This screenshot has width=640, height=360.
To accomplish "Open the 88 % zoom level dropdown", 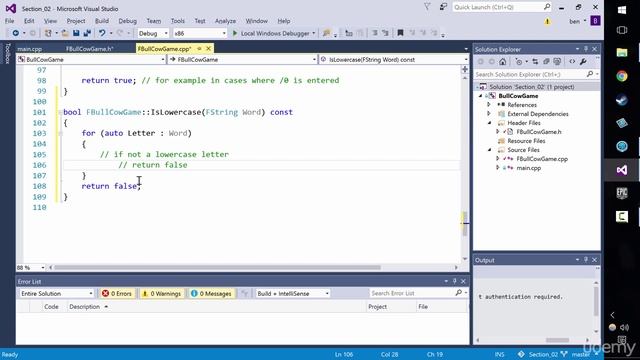I will pyautogui.click(x=31, y=268).
